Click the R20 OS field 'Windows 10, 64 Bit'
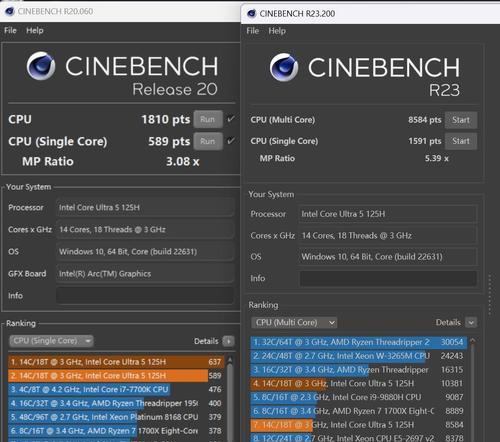 tap(145, 251)
